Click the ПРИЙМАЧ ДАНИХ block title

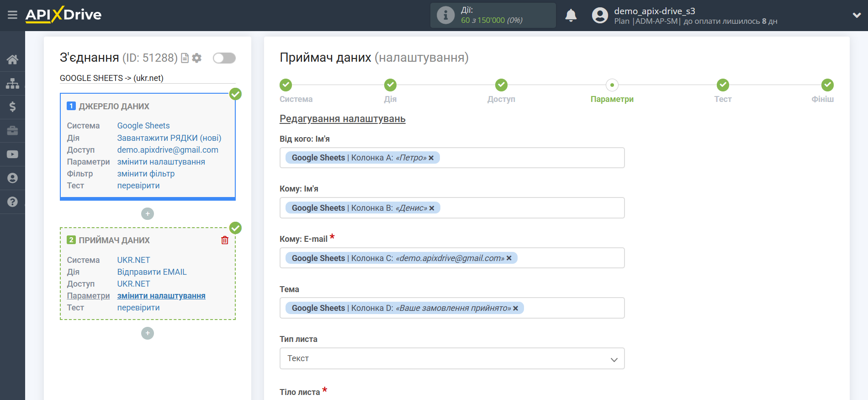(x=114, y=240)
